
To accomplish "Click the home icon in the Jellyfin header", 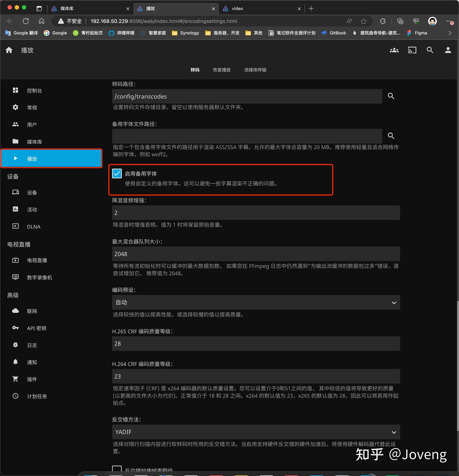I will tap(9, 50).
